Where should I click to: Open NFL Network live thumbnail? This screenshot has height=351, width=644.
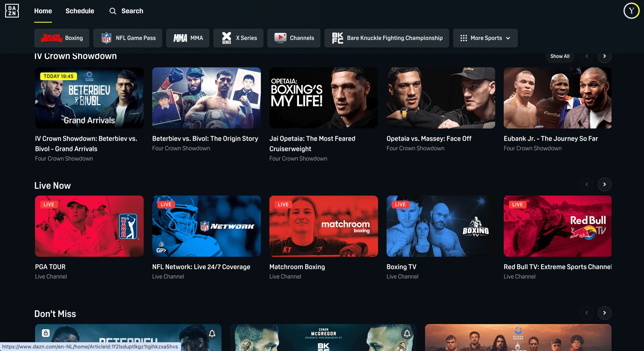[x=206, y=226]
